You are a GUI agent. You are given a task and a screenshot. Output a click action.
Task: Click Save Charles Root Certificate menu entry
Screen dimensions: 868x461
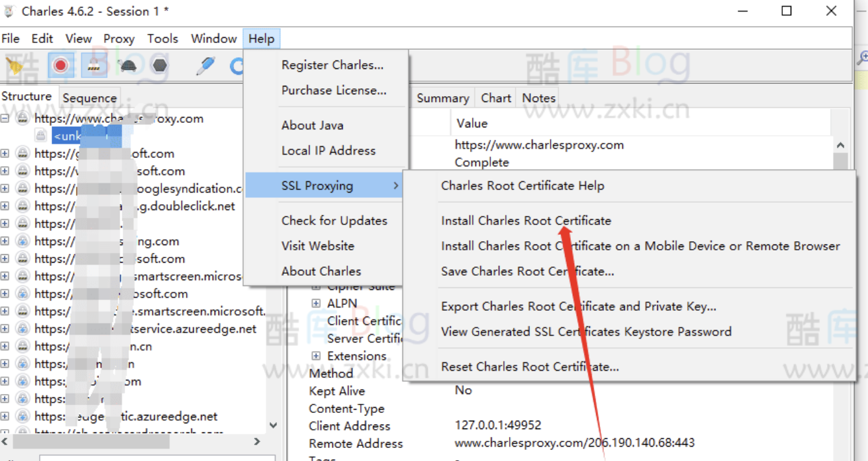coord(527,272)
